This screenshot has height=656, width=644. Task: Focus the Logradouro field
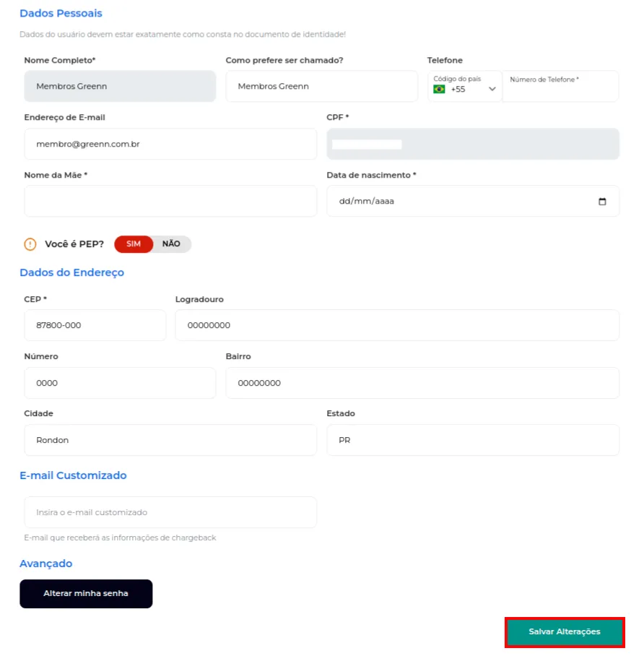tap(397, 325)
